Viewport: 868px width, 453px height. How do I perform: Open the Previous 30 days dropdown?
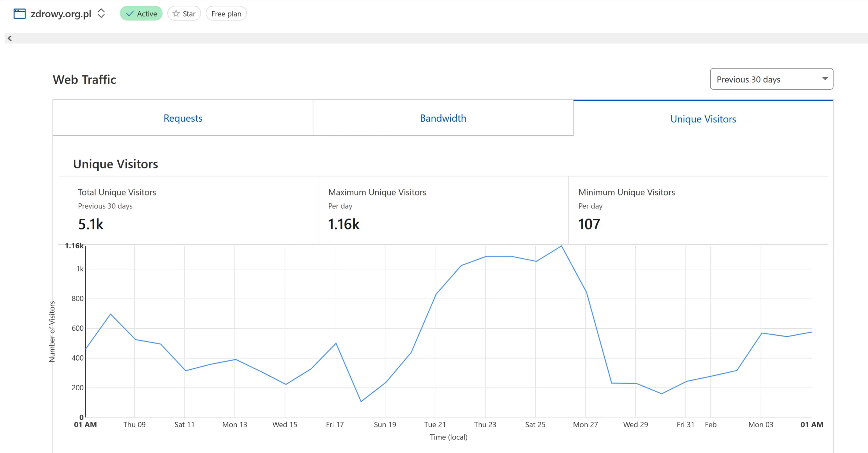(x=749, y=79)
